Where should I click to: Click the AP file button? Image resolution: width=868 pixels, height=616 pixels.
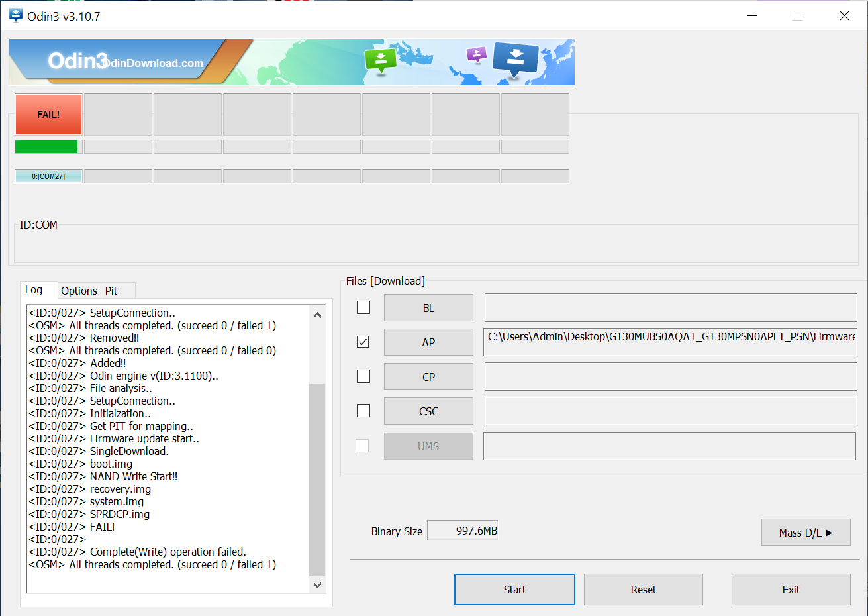coord(428,342)
